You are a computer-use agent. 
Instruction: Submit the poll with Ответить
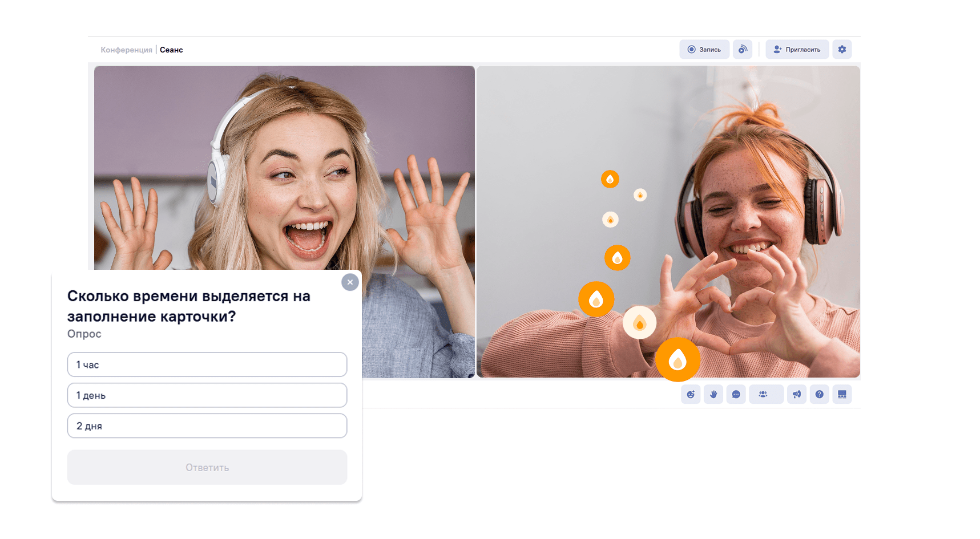207,467
